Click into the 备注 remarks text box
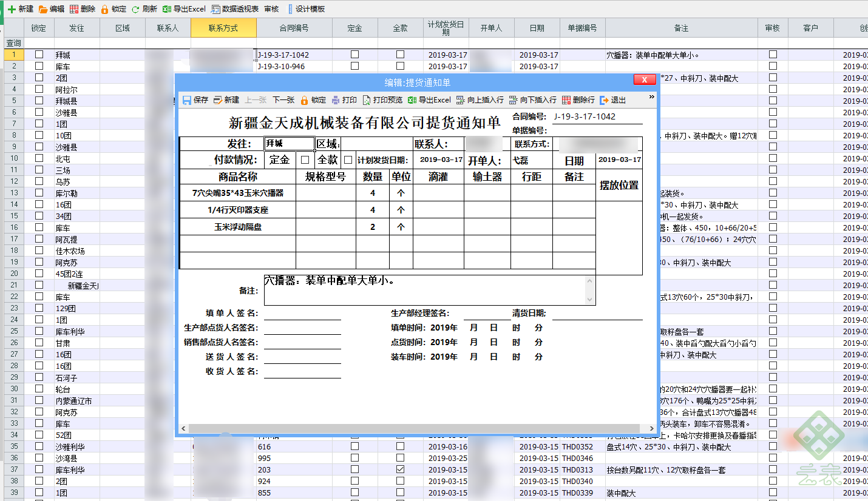The image size is (868, 501). [424, 291]
